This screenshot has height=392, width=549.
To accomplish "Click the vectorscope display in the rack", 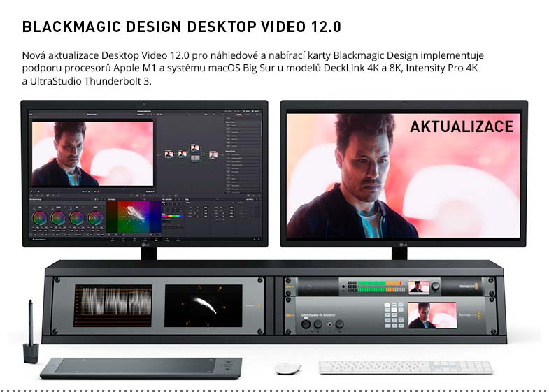I will coord(204,305).
